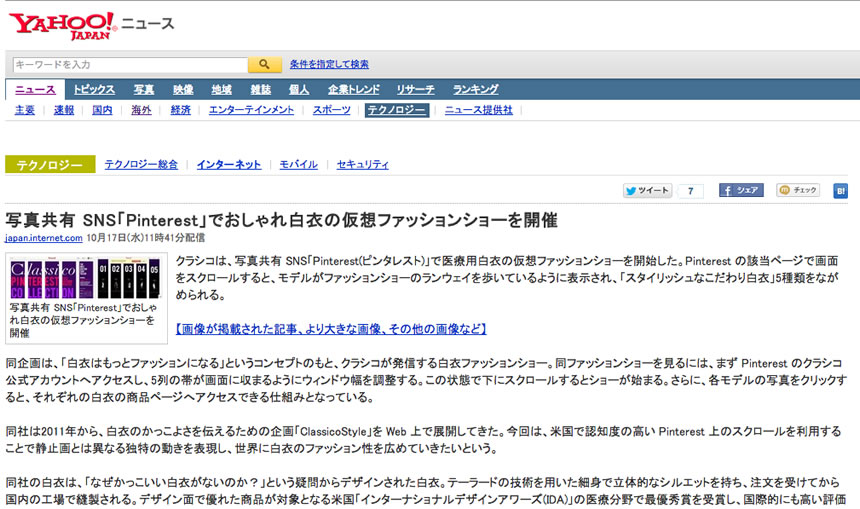Open セキュリティ subcategory

click(x=363, y=165)
